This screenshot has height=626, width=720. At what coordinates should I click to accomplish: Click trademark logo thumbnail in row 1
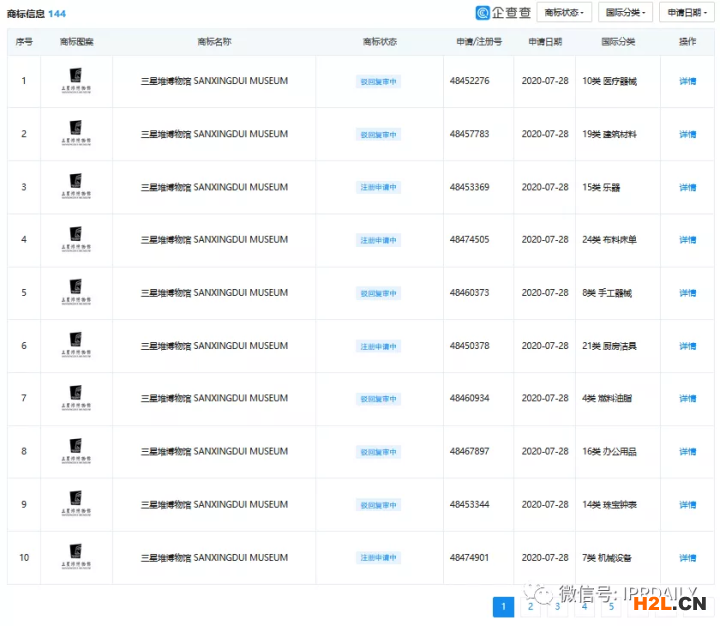[x=76, y=81]
